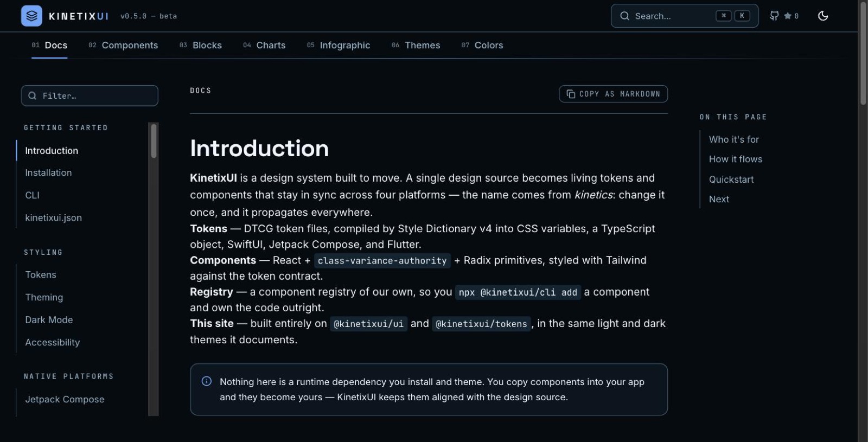The width and height of the screenshot is (868, 442).
Task: Click the NATIVE PLATFORMS section label
Action: pos(69,376)
